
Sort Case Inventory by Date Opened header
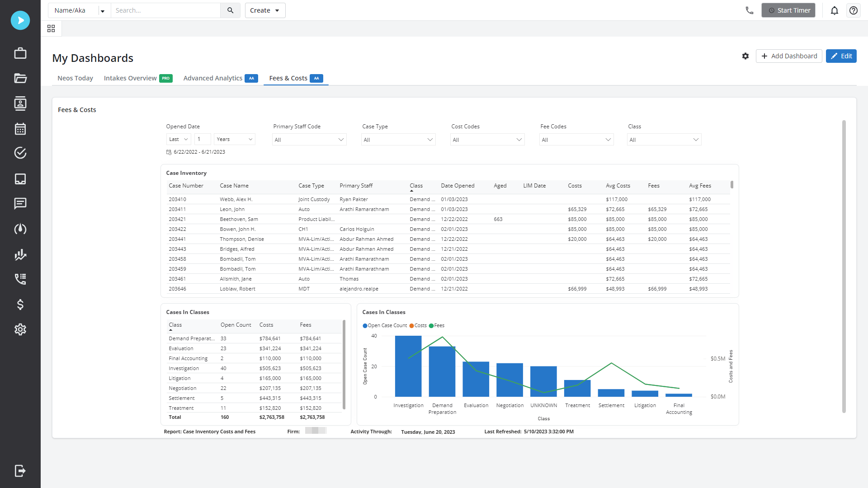[x=458, y=186]
